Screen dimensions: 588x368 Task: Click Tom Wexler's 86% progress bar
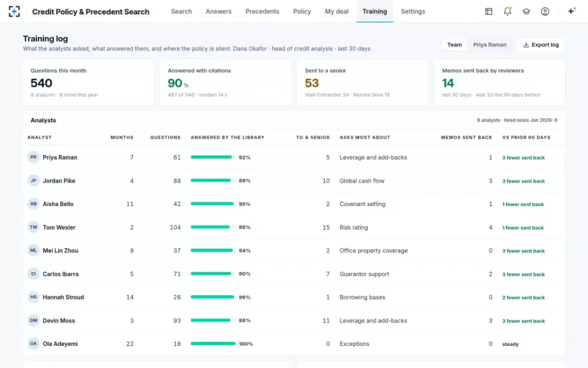(213, 227)
